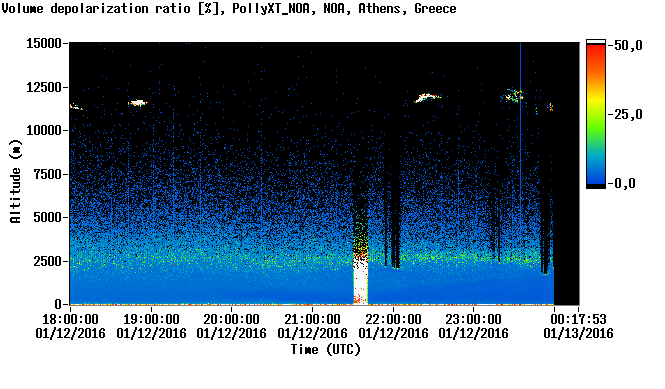Click the 12500 altitude tick label
Screen dimensions: 665x389
coord(44,87)
